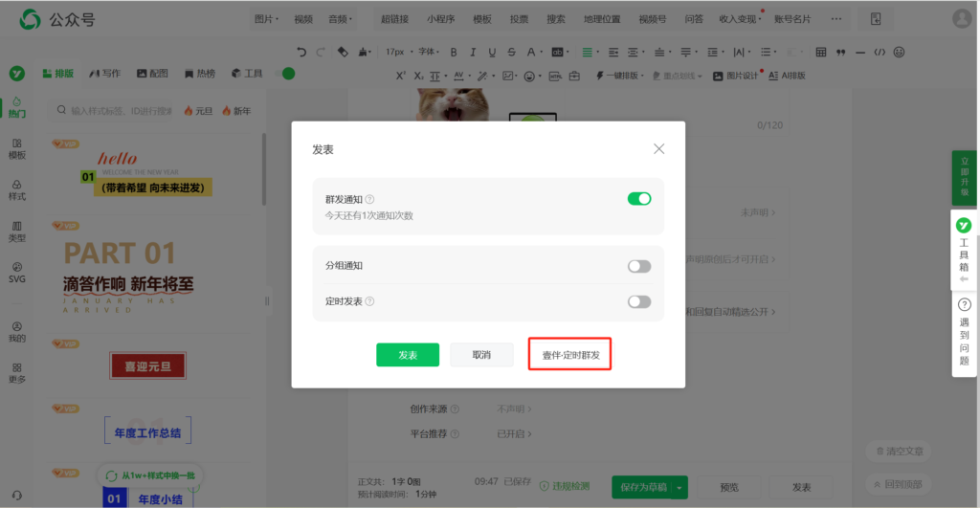Image resolution: width=980 pixels, height=508 pixels.
Task: Open the 模板 sidebar section
Action: pos(17,149)
